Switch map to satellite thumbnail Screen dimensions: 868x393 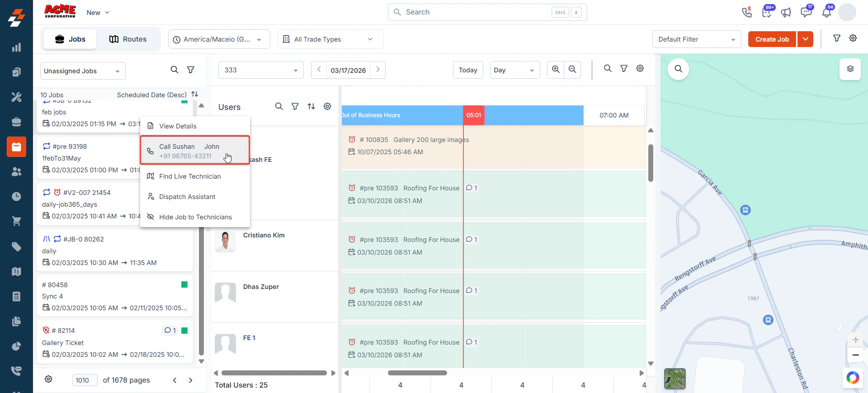tap(675, 379)
